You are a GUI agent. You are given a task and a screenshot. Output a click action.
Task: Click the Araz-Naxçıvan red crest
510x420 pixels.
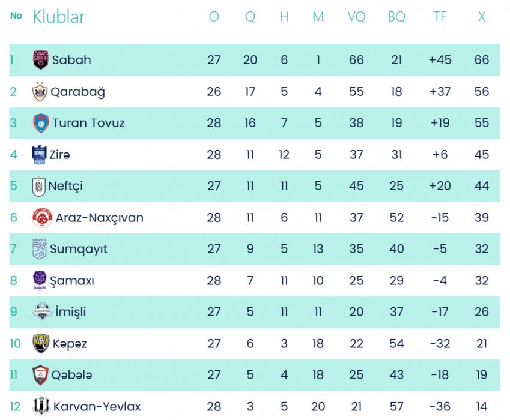pos(41,218)
